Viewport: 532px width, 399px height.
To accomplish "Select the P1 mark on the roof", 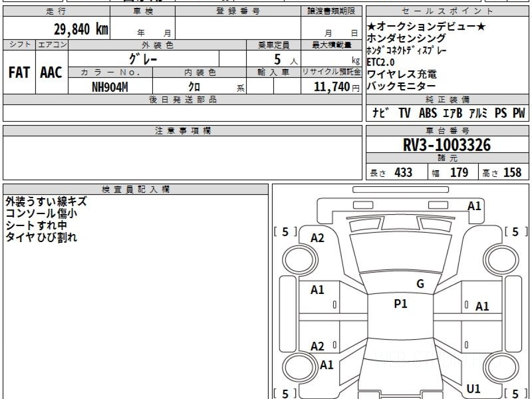I will pos(400,304).
